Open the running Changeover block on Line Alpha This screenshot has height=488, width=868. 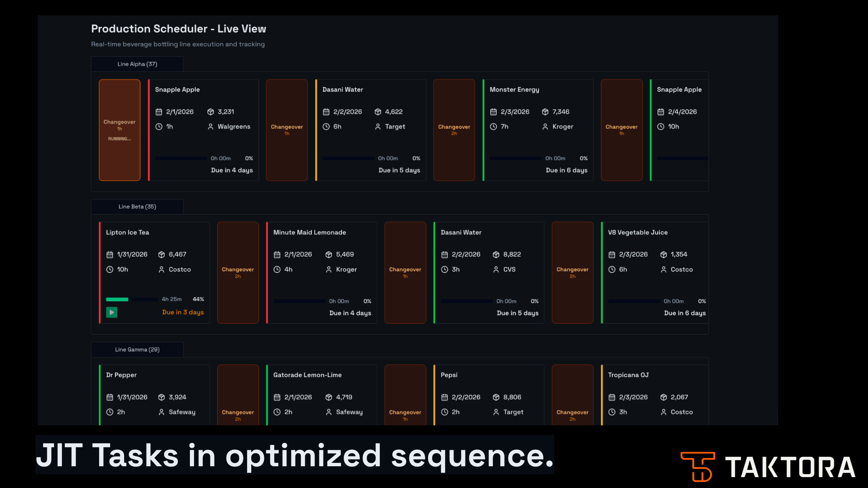coord(119,130)
